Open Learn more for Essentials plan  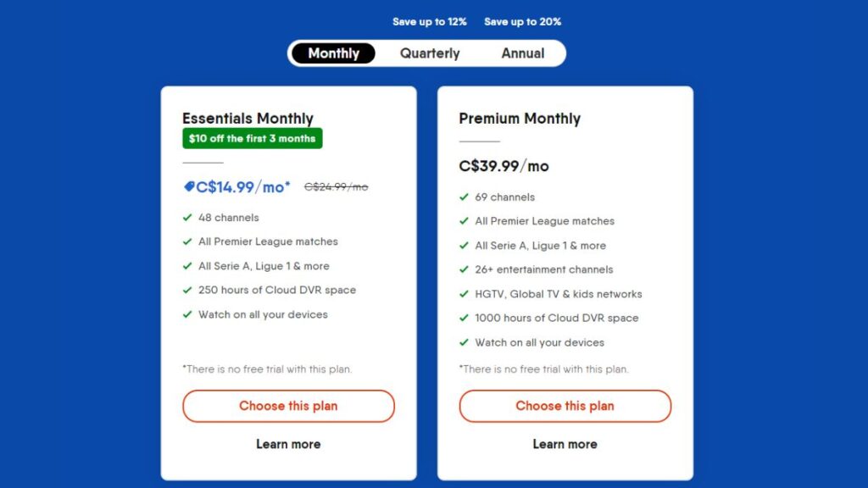pyautogui.click(x=288, y=444)
